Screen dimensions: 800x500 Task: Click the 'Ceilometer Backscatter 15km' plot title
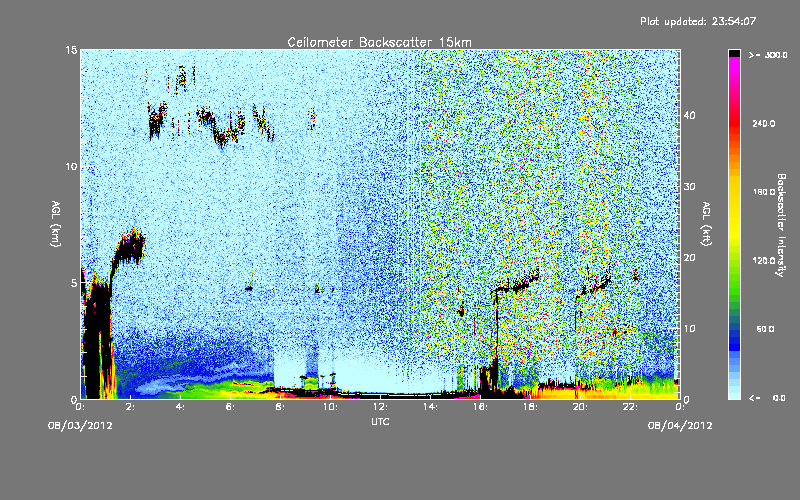pyautogui.click(x=379, y=42)
